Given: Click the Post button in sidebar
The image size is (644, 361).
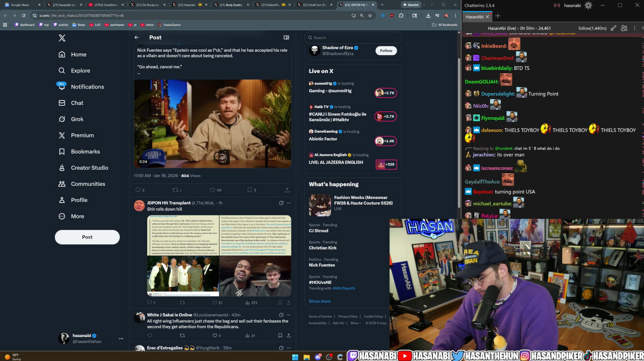Looking at the screenshot, I should [87, 237].
